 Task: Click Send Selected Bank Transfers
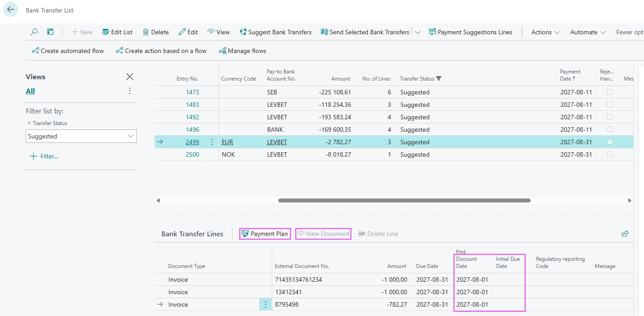pos(365,32)
